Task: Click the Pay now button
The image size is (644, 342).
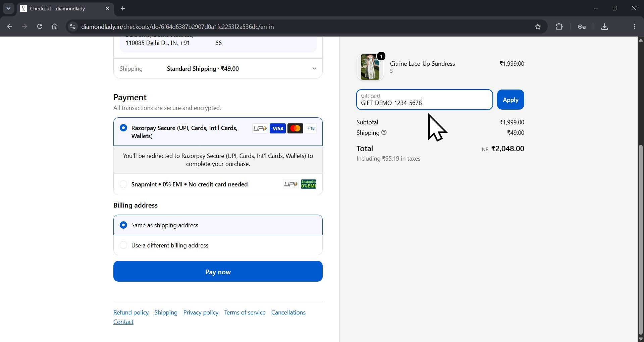Action: [x=218, y=271]
